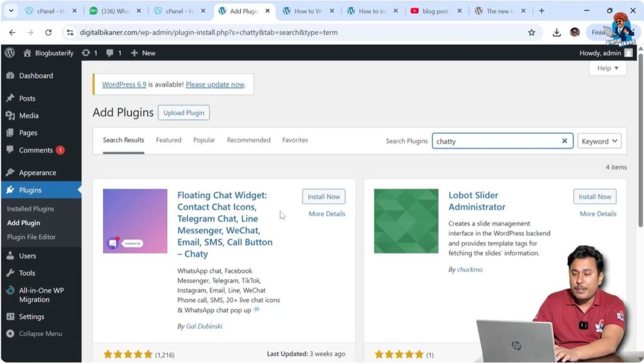Image resolution: width=644 pixels, height=363 pixels.
Task: Open author Gal Dubinski link
Action: pos(204,327)
